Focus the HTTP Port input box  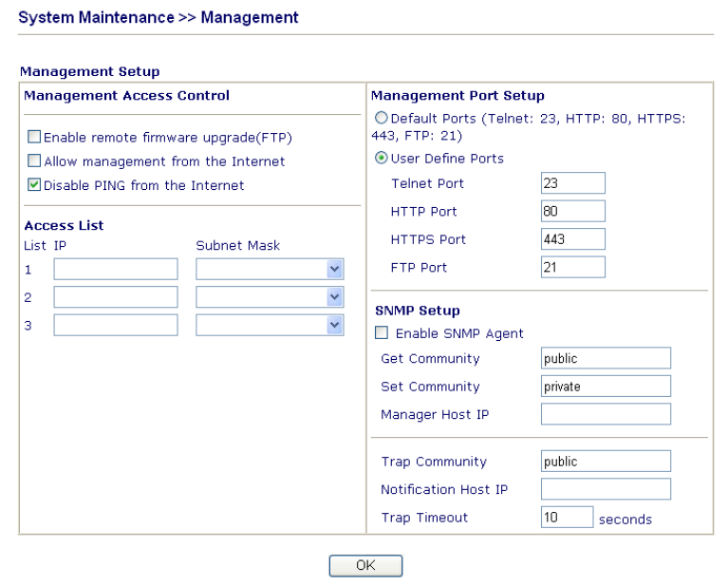click(572, 211)
